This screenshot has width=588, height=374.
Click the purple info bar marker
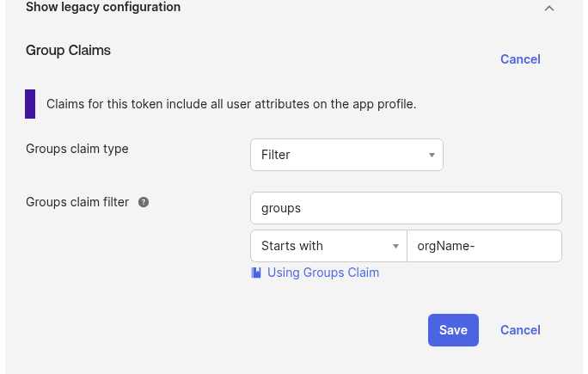click(30, 104)
